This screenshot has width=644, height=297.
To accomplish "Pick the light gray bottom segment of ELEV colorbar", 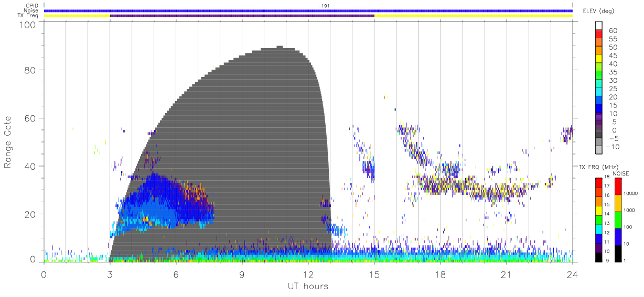I will (x=599, y=150).
